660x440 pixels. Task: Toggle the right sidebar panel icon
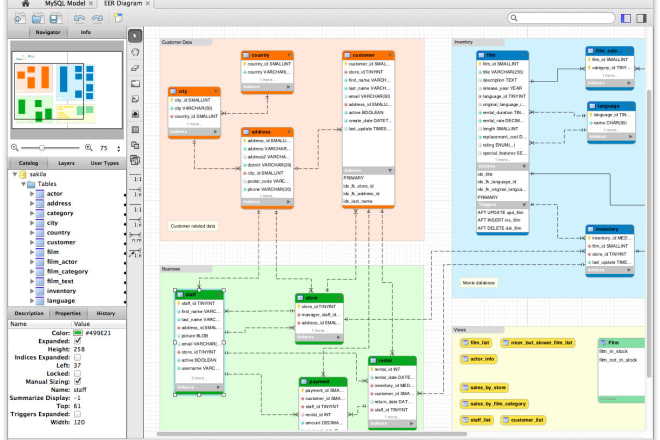641,18
